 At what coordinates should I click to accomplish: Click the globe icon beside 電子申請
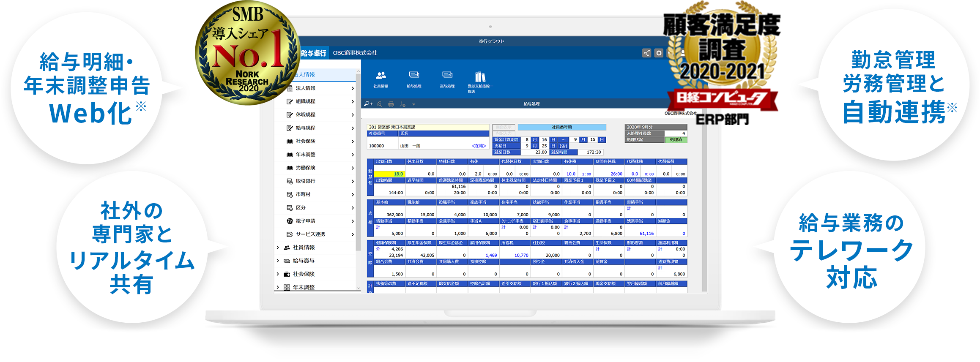click(290, 221)
